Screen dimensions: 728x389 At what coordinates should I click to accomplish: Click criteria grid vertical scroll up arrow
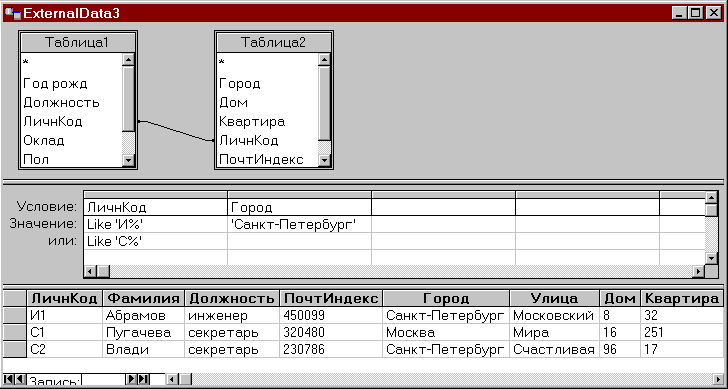711,197
